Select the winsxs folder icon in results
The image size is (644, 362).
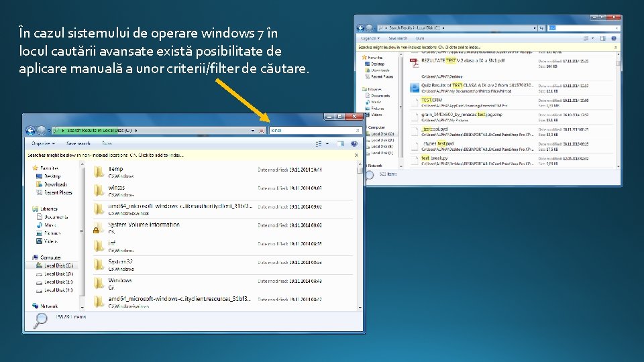click(x=99, y=190)
